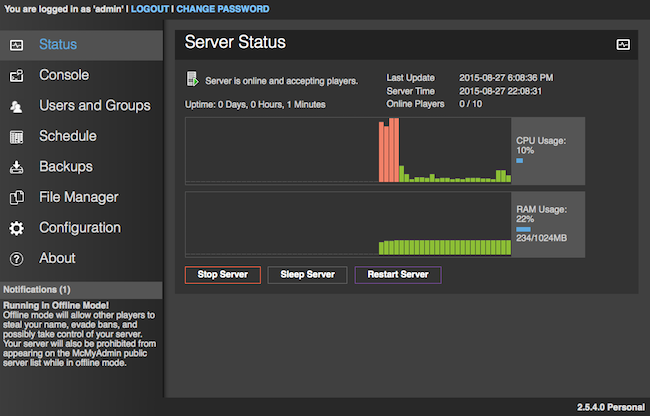
Task: Click the Console icon in sidebar
Action: [16, 75]
